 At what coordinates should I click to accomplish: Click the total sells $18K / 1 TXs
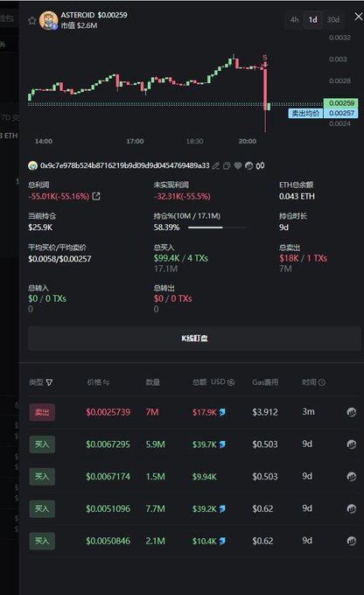tap(304, 258)
